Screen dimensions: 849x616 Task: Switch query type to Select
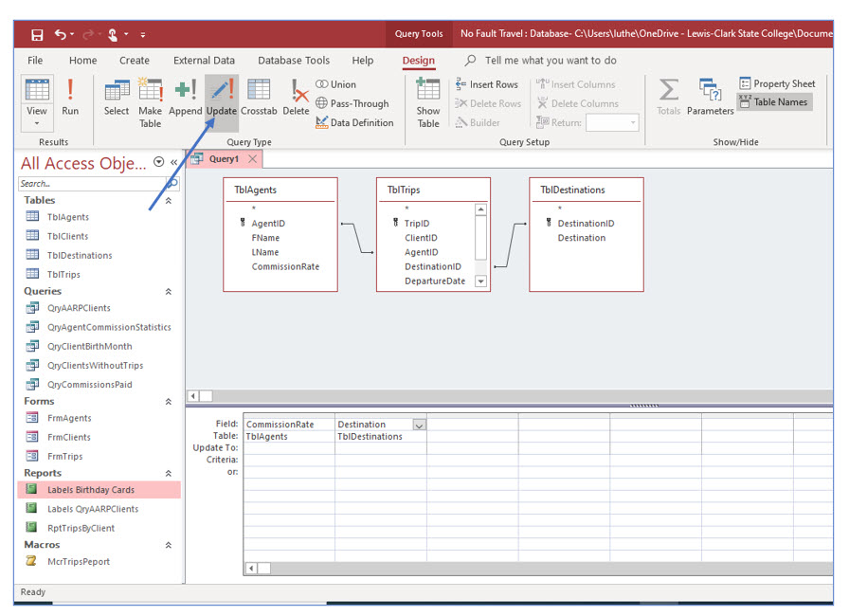117,97
